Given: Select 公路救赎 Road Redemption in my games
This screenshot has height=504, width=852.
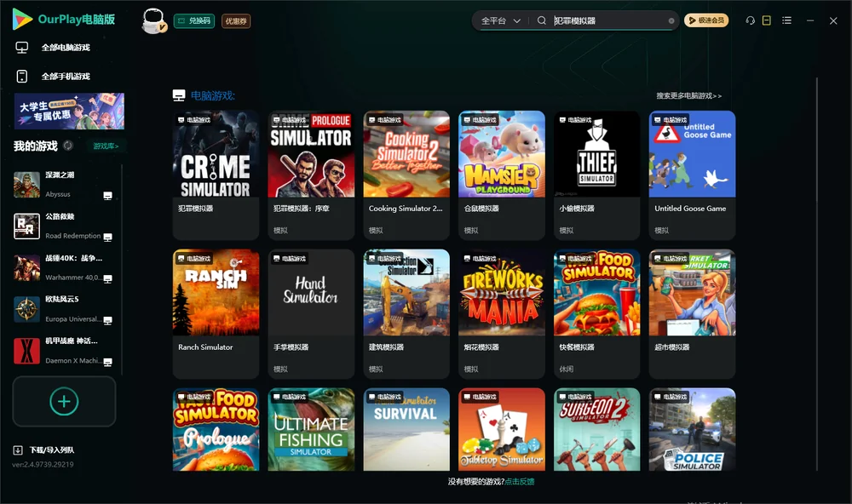Looking at the screenshot, I should click(64, 226).
